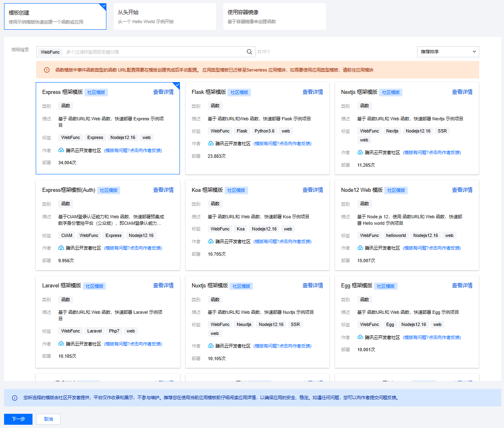This screenshot has height=428, width=504.
Task: Click the 23,883次 deployment count
Action: click(x=217, y=156)
